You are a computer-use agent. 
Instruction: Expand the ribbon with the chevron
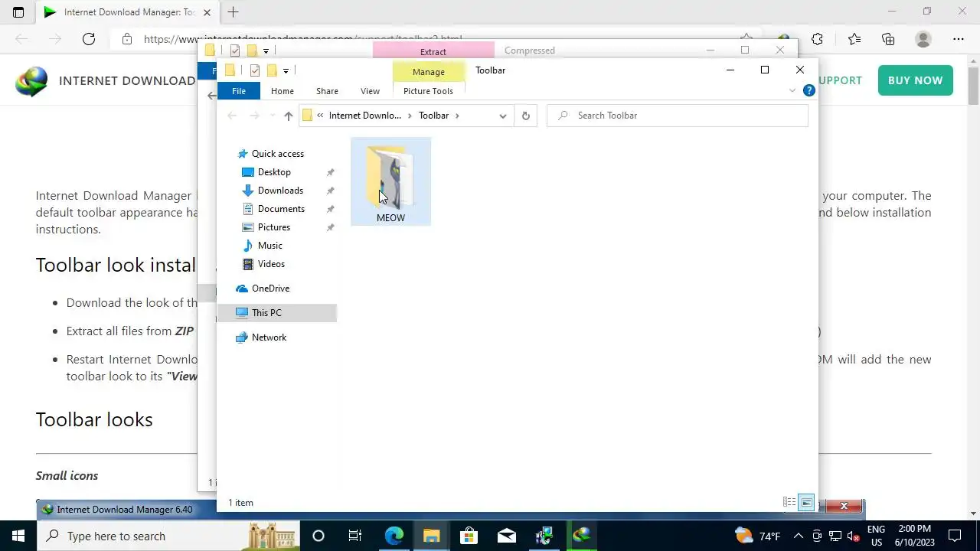(792, 91)
